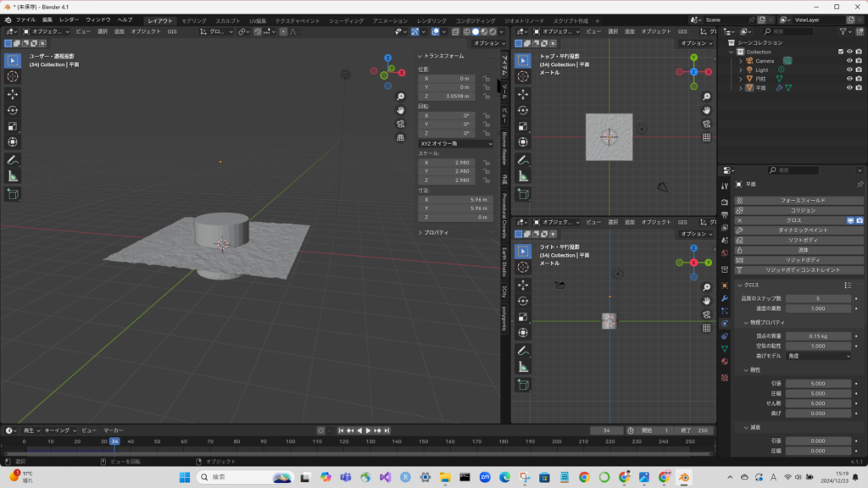This screenshot has width=868, height=488.
Task: Select the Scale tool in main viewport toolbar
Action: coord(13,126)
